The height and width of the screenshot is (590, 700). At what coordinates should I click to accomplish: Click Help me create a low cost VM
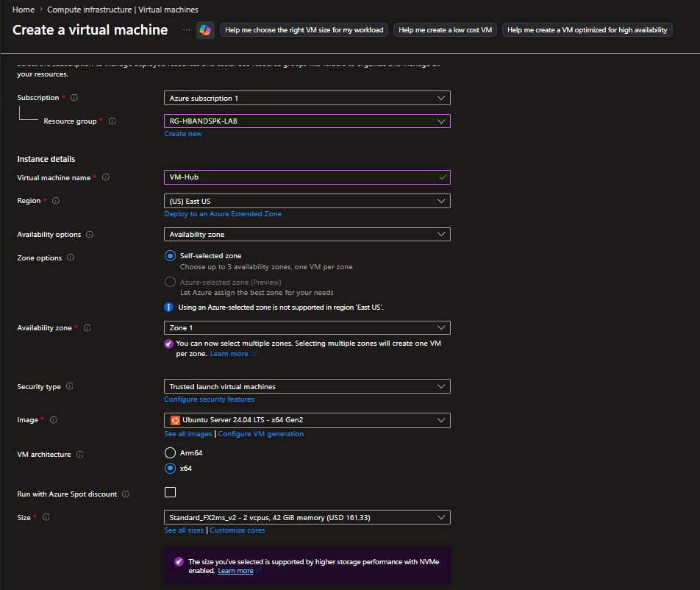445,30
